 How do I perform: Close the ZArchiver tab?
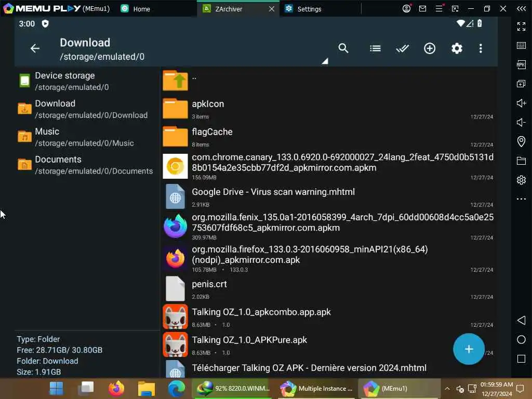click(271, 9)
